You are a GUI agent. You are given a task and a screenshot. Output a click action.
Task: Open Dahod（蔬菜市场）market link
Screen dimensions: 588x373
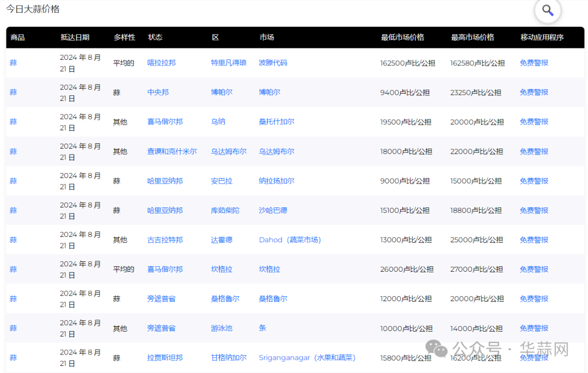click(290, 240)
